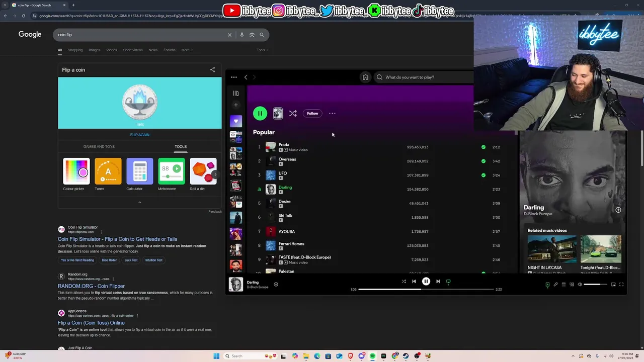Open RANDOM.ORG - Coin Flipper result
Viewport: 644px width, 362px height.
point(91,286)
